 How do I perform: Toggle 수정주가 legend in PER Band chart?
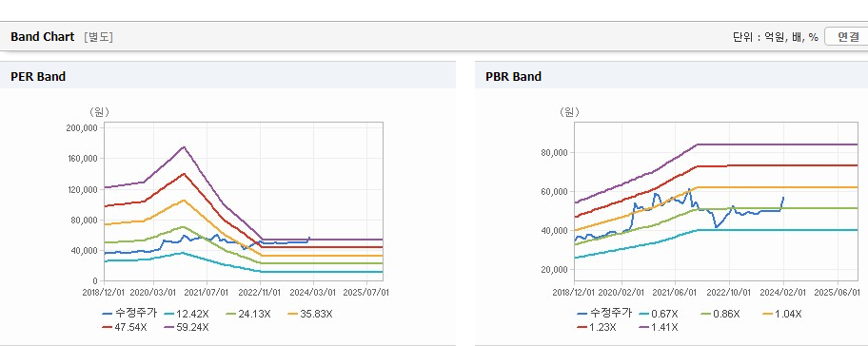[130, 314]
